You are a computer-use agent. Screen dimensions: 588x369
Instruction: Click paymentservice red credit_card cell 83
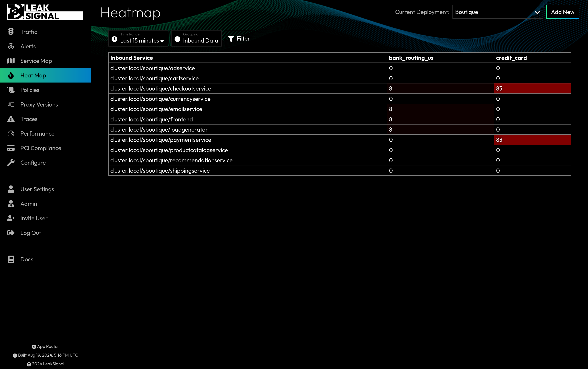click(x=532, y=140)
